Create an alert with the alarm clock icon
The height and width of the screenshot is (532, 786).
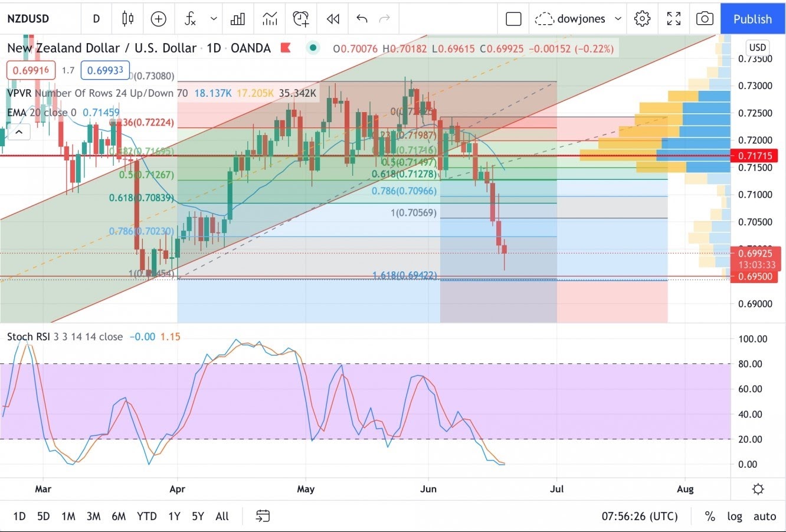pos(301,19)
